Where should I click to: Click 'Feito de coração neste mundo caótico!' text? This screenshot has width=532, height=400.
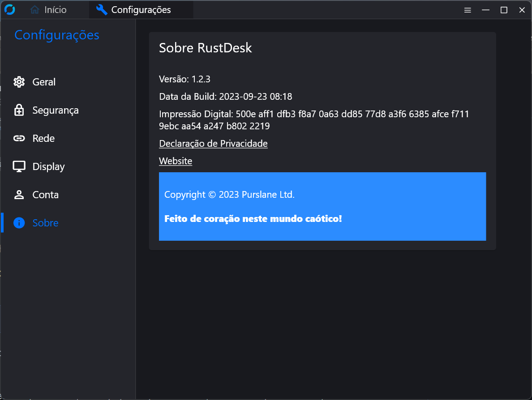coord(253,219)
